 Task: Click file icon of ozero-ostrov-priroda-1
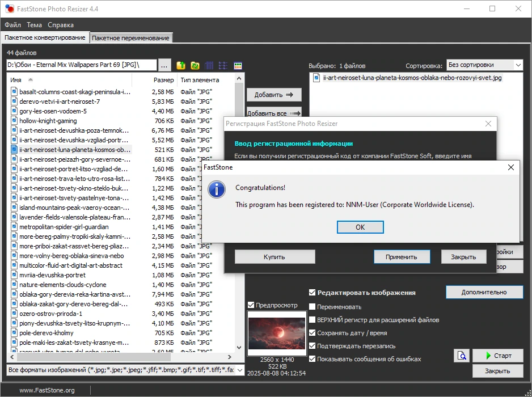[14, 314]
